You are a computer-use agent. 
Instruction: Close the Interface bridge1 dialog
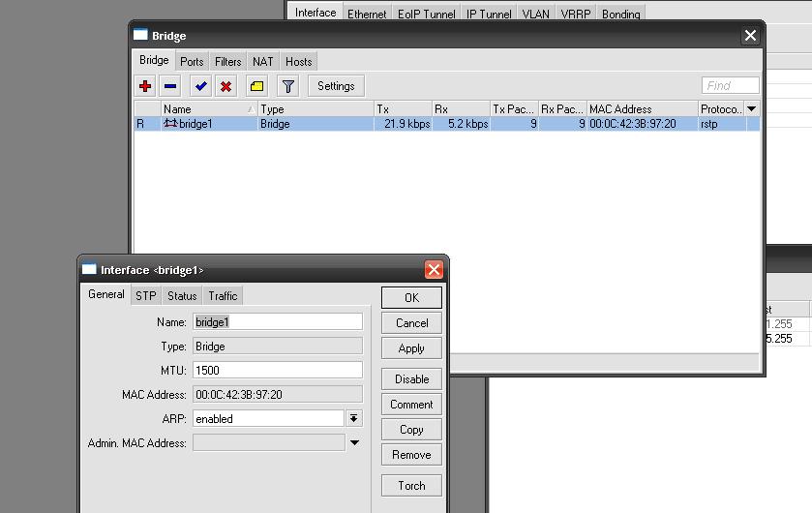pos(434,270)
